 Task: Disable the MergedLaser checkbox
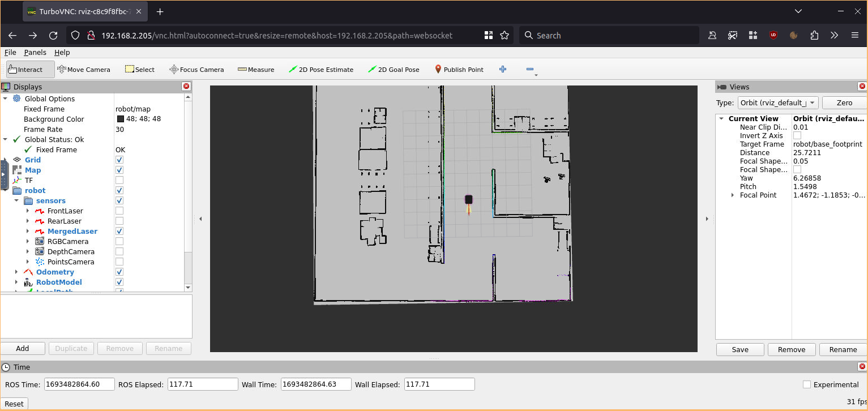pos(119,231)
